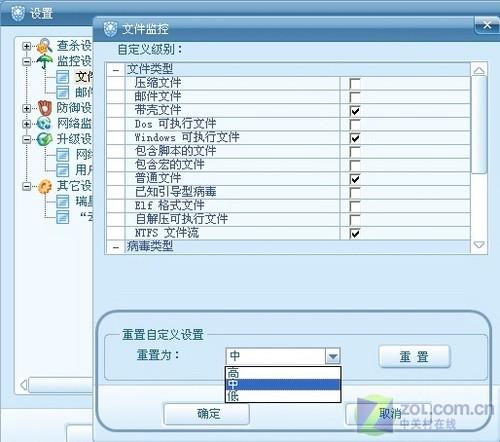The image size is (500, 442).
Task: Enable the 邮件文件 checkbox
Action: [355, 97]
